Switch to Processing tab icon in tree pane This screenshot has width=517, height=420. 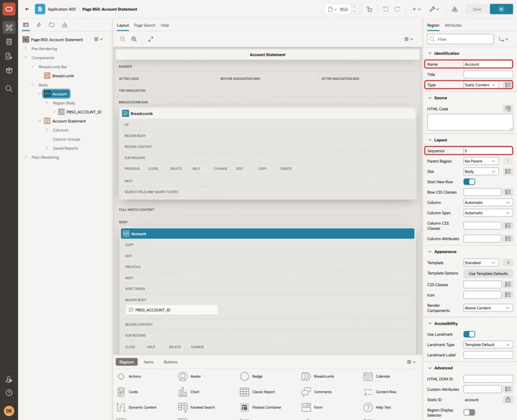tap(51, 25)
